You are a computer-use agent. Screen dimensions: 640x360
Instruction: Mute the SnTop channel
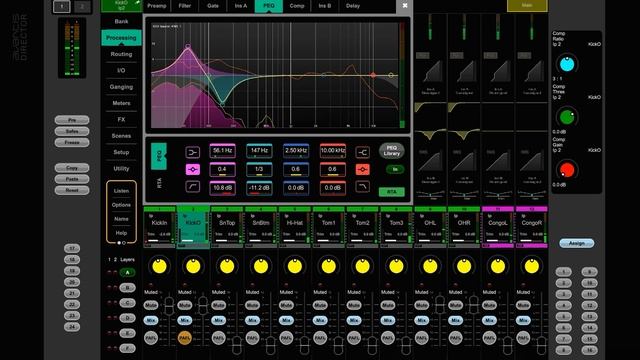(x=218, y=305)
